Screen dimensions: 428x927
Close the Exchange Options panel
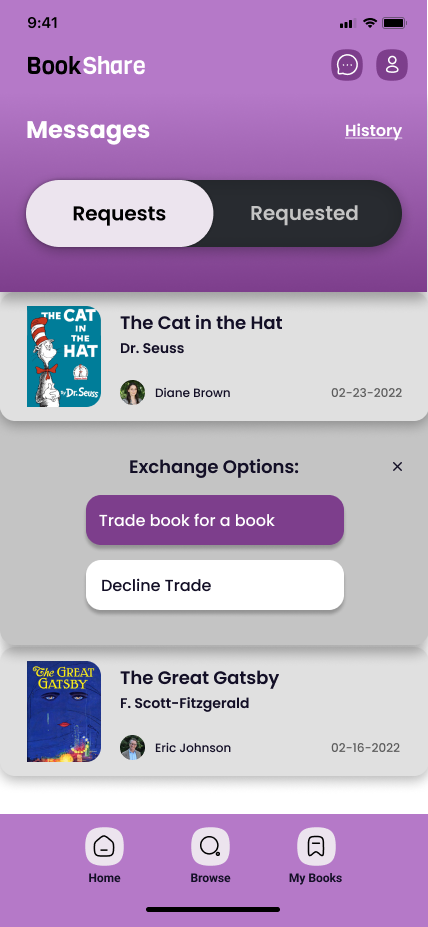(397, 466)
